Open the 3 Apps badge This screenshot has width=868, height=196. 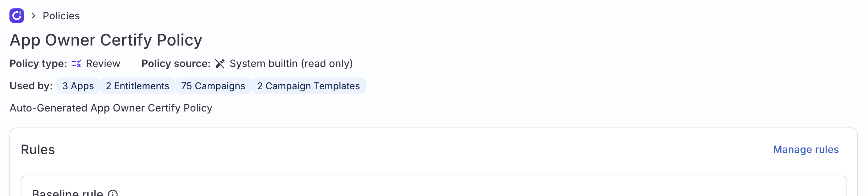(x=78, y=86)
